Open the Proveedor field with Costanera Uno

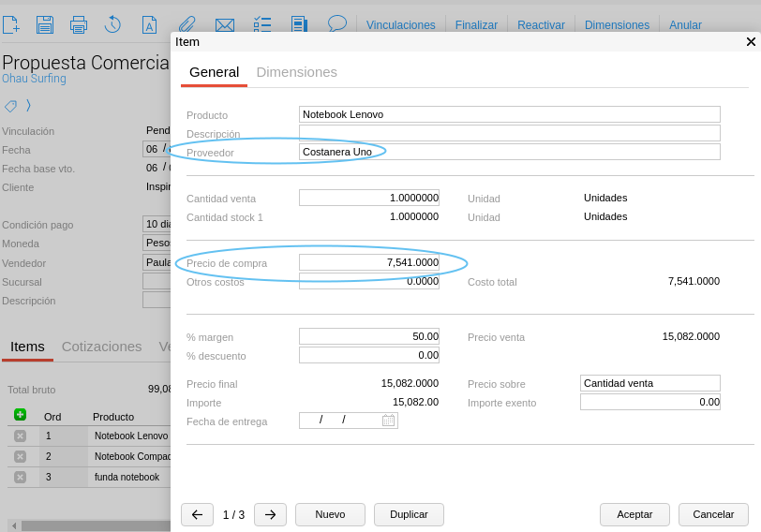click(509, 152)
